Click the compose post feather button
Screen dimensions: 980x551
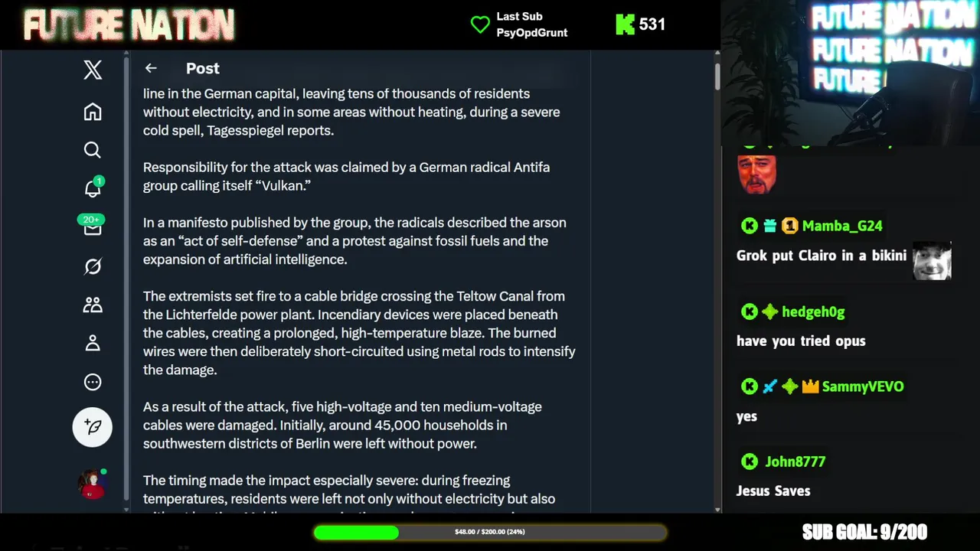93,426
